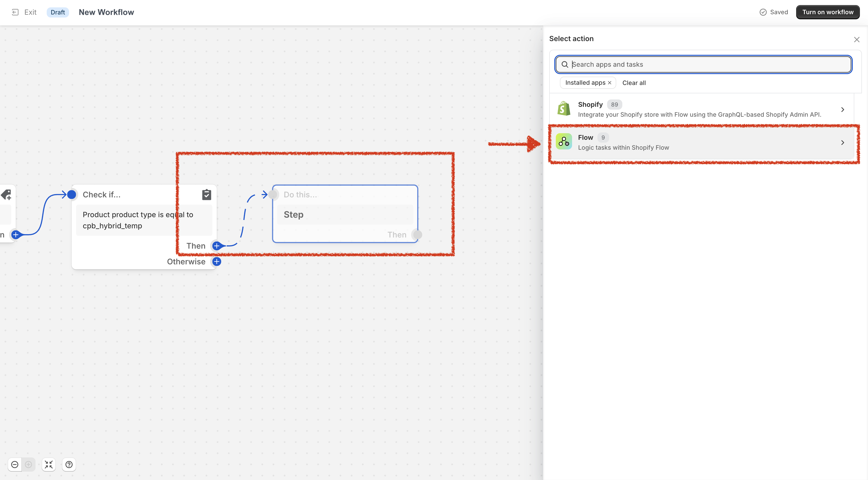
Task: Open the Flow logic tasks row
Action: point(702,143)
